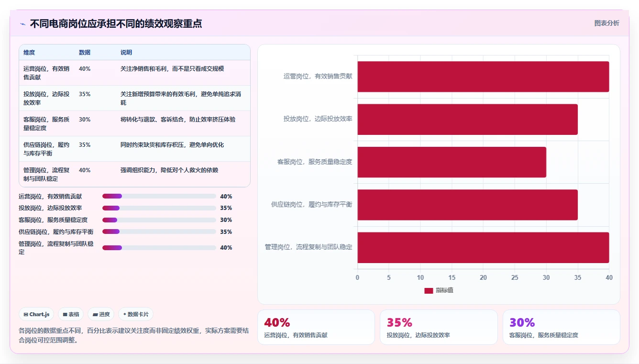This screenshot has height=364, width=639.
Task: Click description 关注净销售和毛利，而不是只看成交规模
Action: click(172, 69)
